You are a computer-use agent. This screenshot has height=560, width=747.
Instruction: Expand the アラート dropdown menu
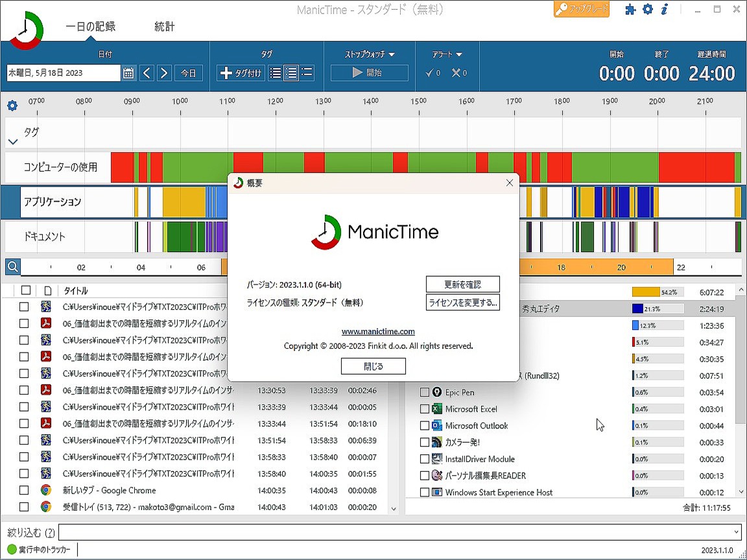(447, 54)
